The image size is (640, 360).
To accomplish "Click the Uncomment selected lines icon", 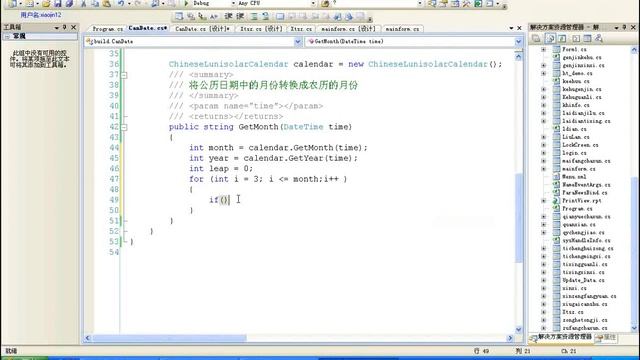I will point(265,16).
